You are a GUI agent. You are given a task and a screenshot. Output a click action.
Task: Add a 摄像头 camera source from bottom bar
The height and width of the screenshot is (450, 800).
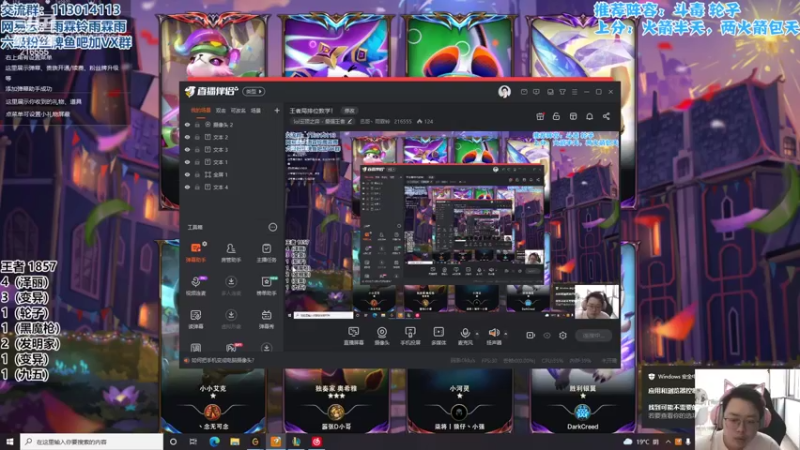pyautogui.click(x=382, y=336)
